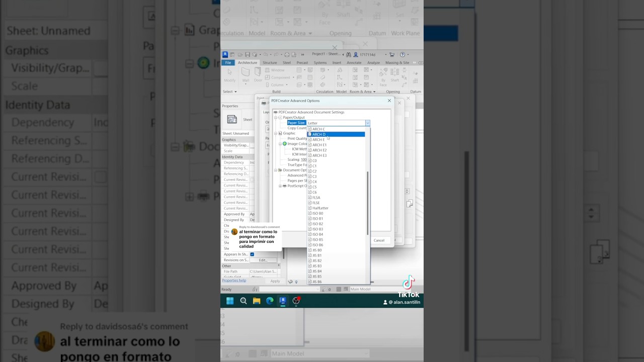Choose JIS B0 paper size
This screenshot has height=362, width=644.
[x=336, y=250]
